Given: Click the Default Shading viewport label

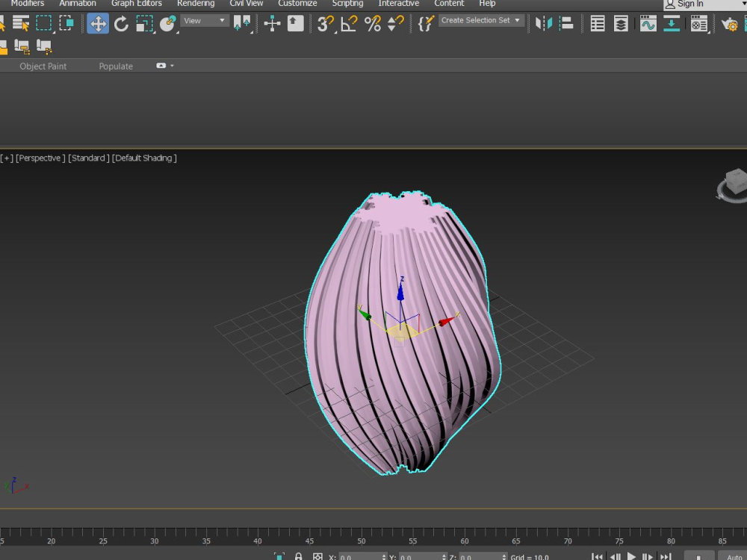Looking at the screenshot, I should pos(144,158).
